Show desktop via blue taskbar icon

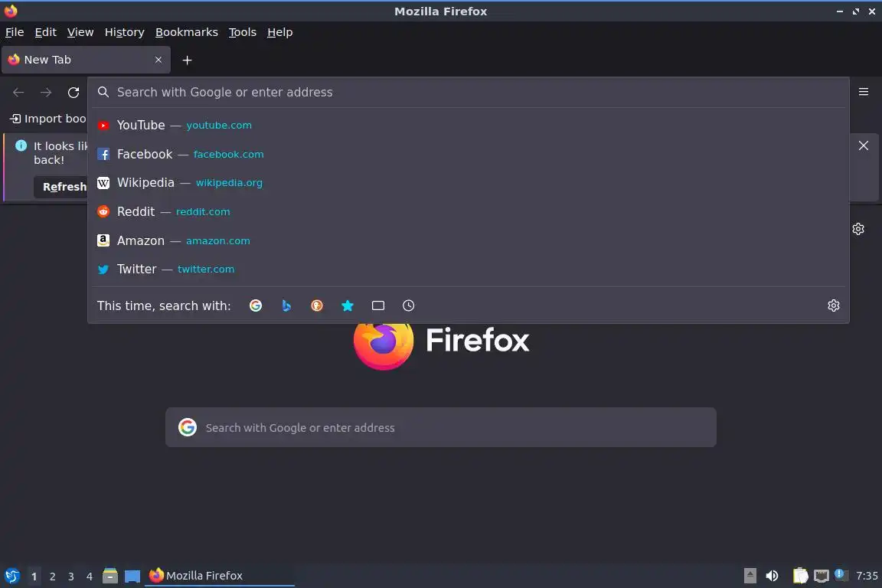click(132, 577)
